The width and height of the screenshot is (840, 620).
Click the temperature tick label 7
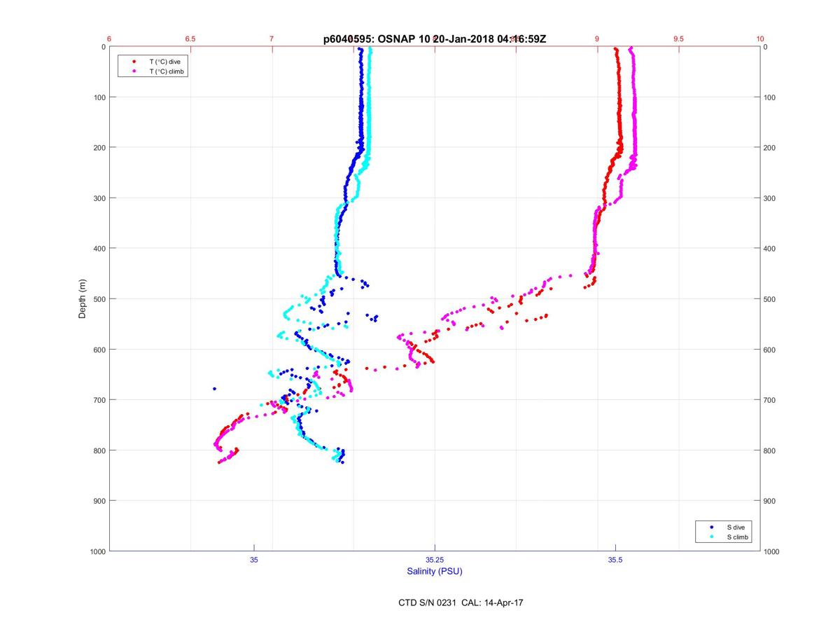coord(272,39)
